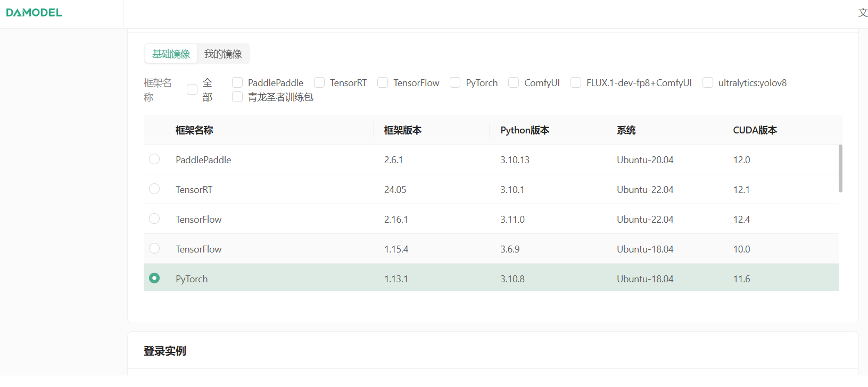The height and width of the screenshot is (387, 868).
Task: Click the 框架名称 filter label
Action: (x=158, y=90)
